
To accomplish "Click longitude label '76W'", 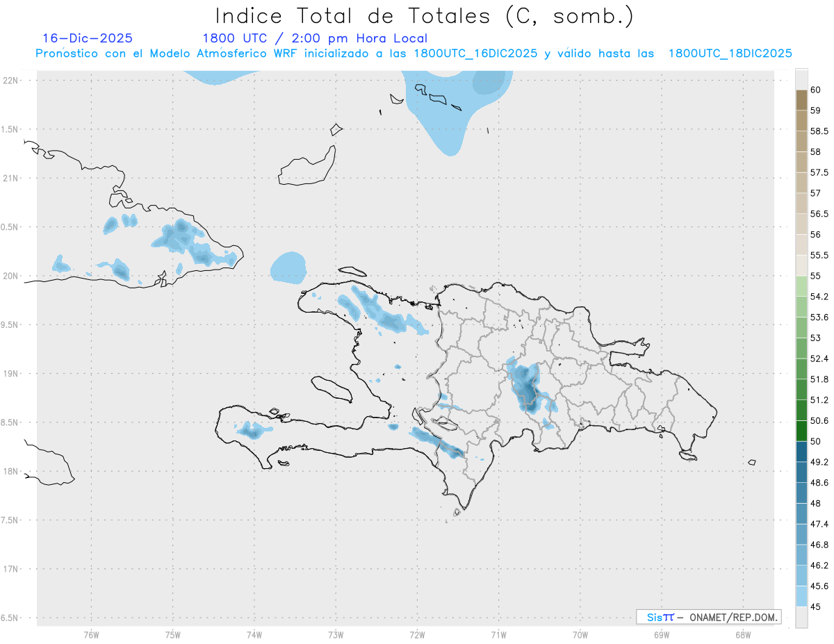I will (91, 634).
